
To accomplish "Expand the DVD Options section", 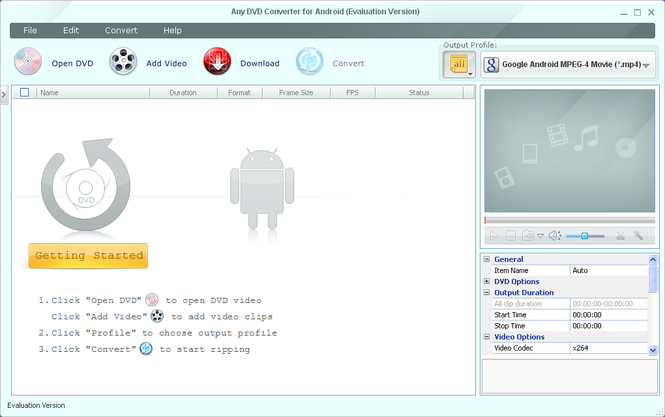I will coord(487,281).
